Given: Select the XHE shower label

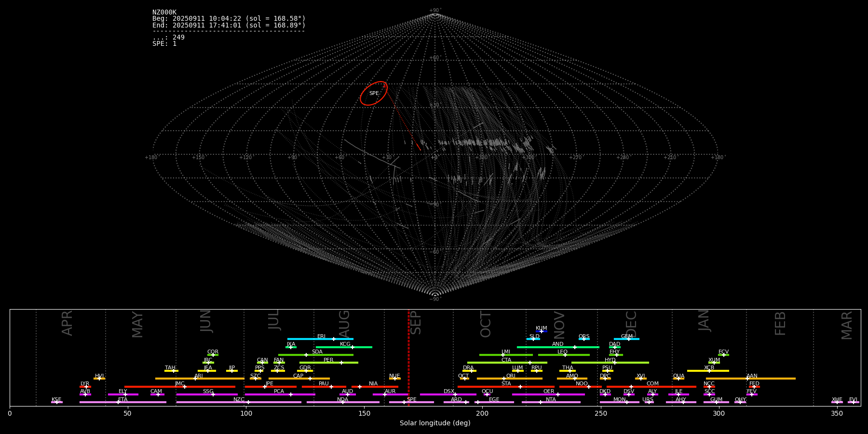Looking at the screenshot, I should click(837, 399).
